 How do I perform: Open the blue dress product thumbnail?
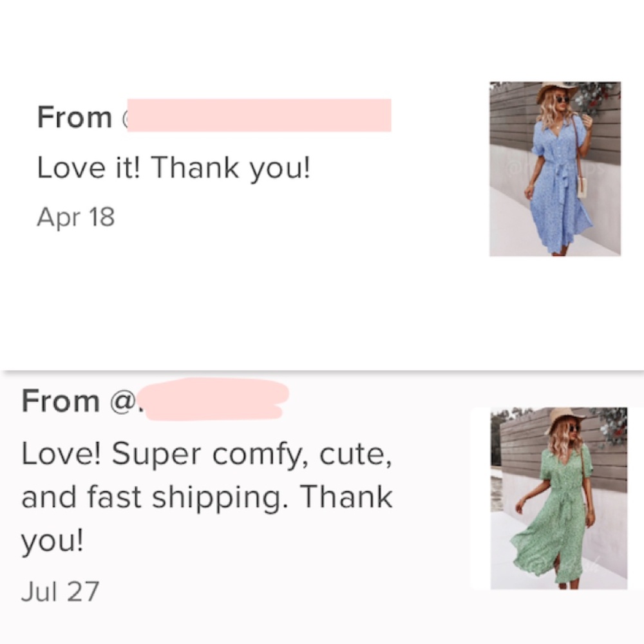point(554,169)
